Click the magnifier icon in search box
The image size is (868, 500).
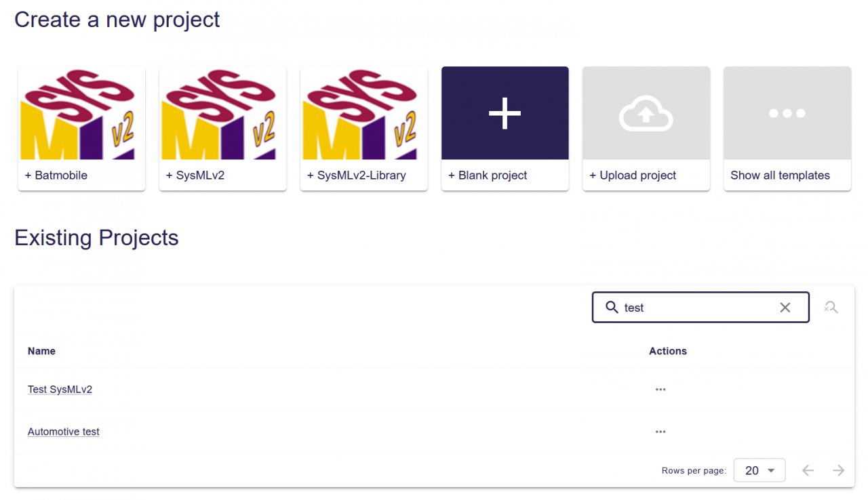pos(612,308)
